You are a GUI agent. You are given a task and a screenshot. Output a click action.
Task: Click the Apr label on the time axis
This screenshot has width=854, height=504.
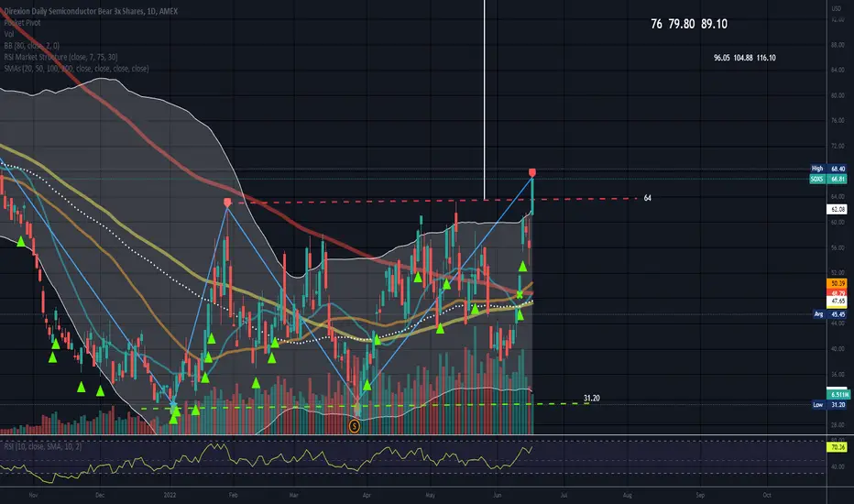coord(367,495)
